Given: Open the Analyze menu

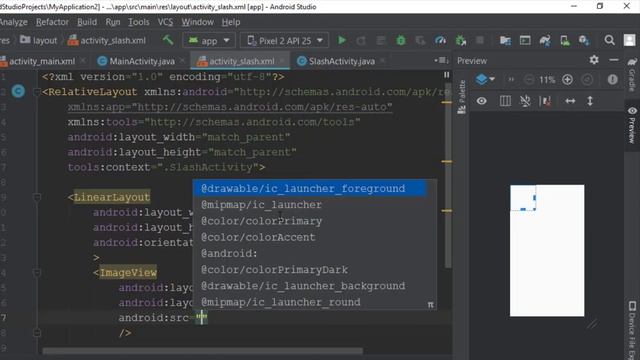Looking at the screenshot, I should 14,22.
